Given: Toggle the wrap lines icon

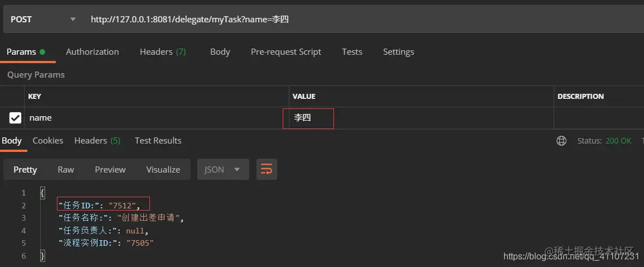Looking at the screenshot, I should (x=267, y=169).
